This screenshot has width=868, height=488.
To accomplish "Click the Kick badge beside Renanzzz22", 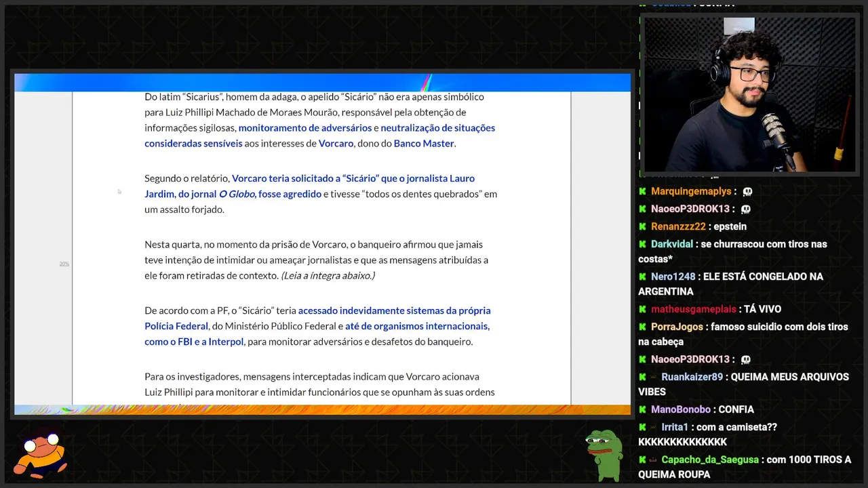I will [x=642, y=226].
